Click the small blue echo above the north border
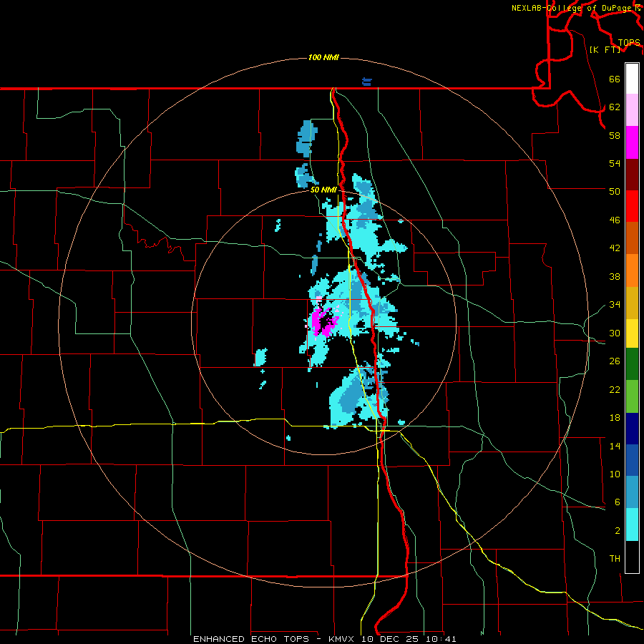 [367, 82]
